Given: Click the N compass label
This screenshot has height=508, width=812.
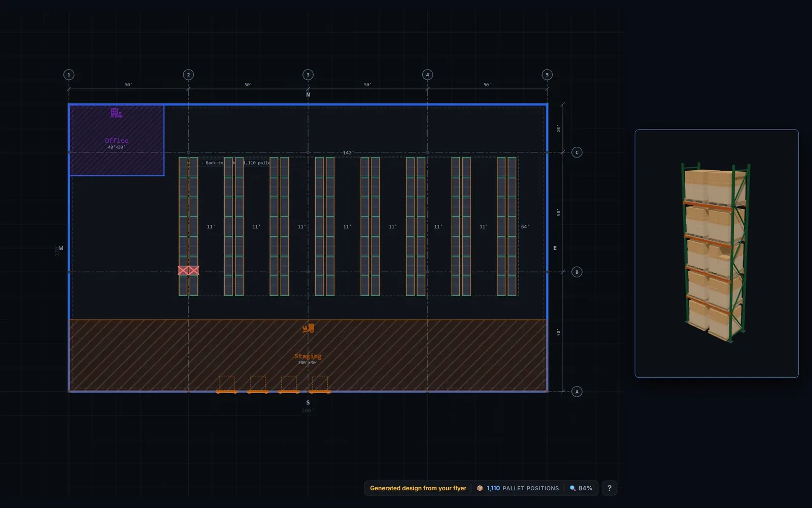Looking at the screenshot, I should 308,94.
